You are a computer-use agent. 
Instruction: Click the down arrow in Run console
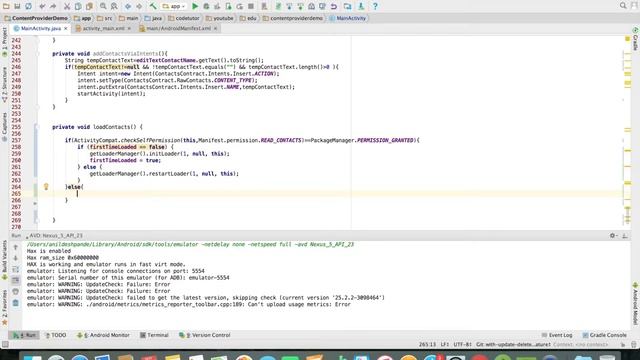pos(16,258)
